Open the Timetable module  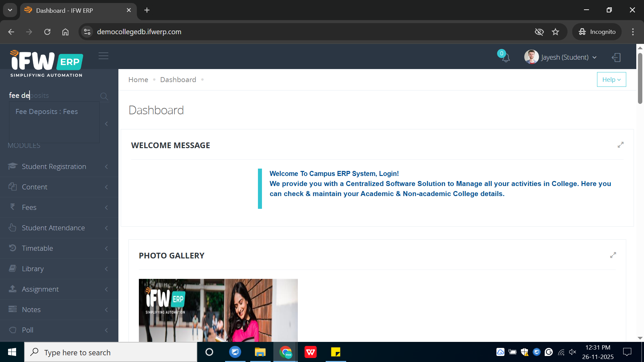[59, 248]
